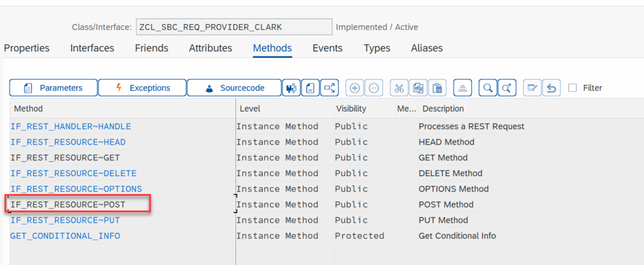
Task: Enable the Filter checkbox
Action: coord(572,87)
